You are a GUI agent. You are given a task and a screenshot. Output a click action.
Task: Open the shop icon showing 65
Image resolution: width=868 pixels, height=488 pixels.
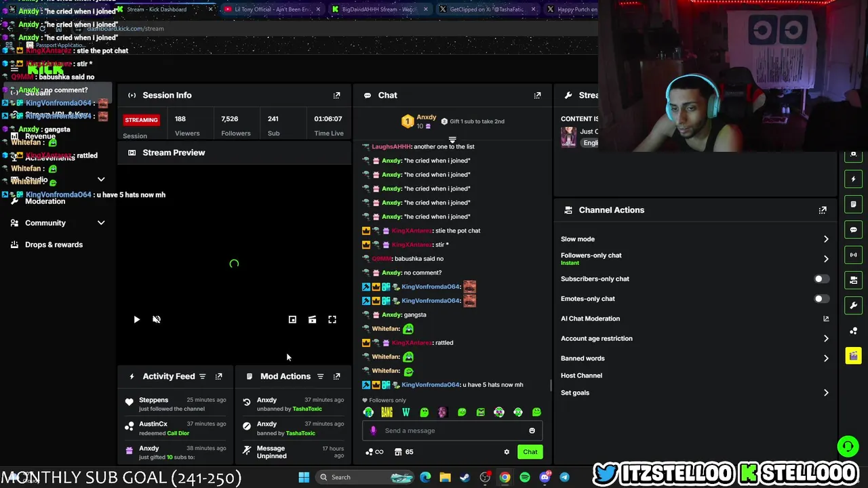point(403,452)
